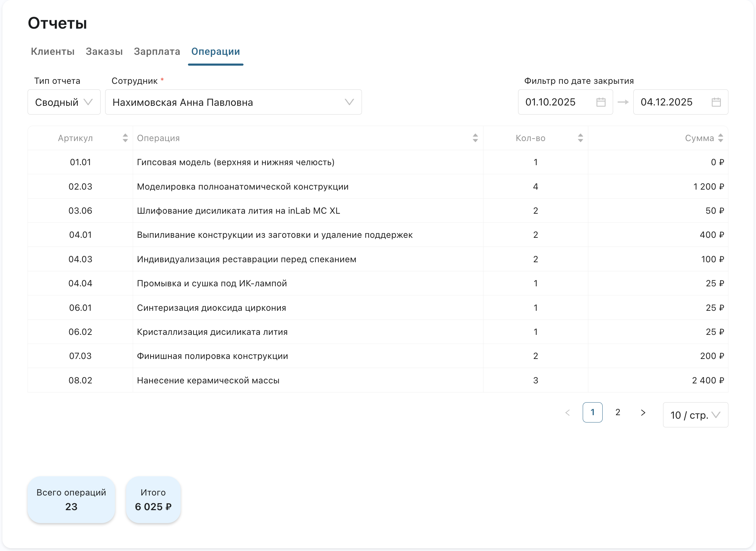Expand the Сотрудник employee selector
The width and height of the screenshot is (756, 551).
[x=233, y=102]
